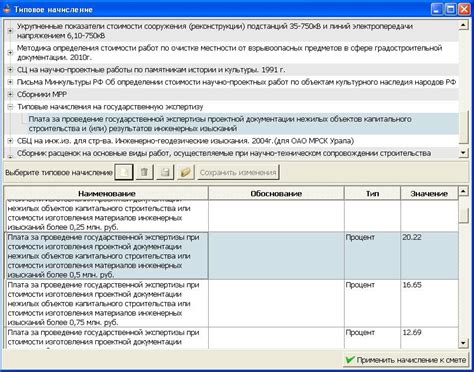Expand СБЦ на инж.из. для стр-ва node
Screen dimensions: 474x372
click(x=10, y=141)
